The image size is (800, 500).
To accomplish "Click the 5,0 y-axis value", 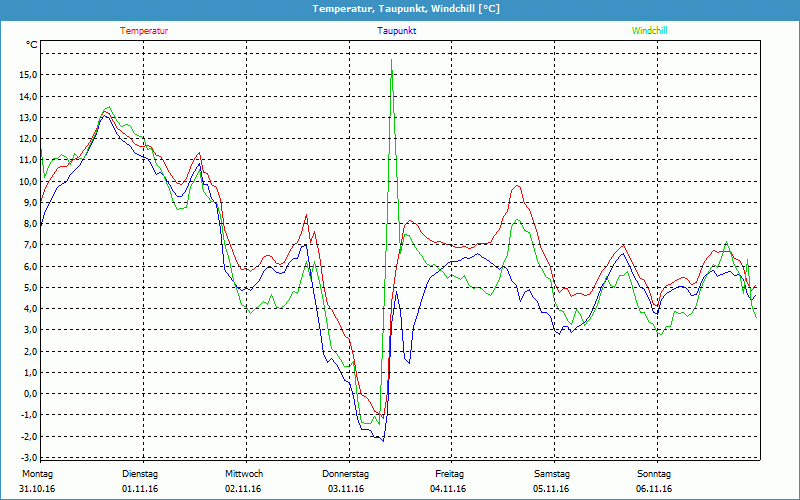I will click(30, 287).
